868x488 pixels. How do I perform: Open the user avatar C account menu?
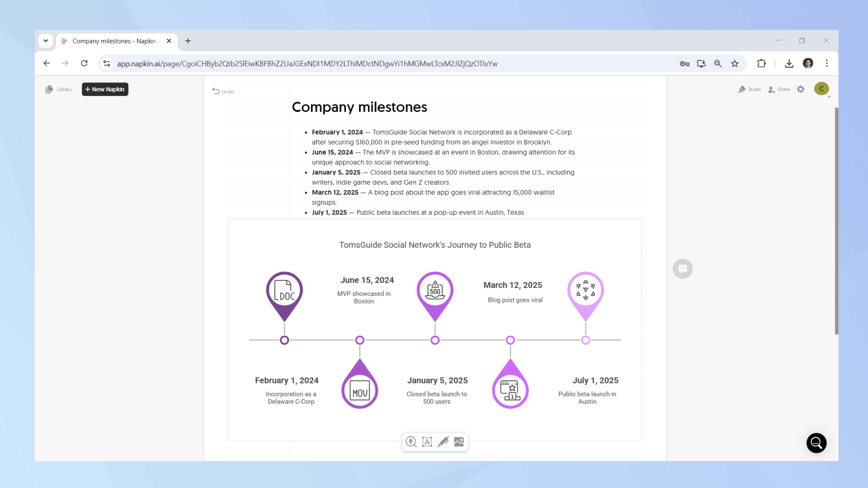821,88
